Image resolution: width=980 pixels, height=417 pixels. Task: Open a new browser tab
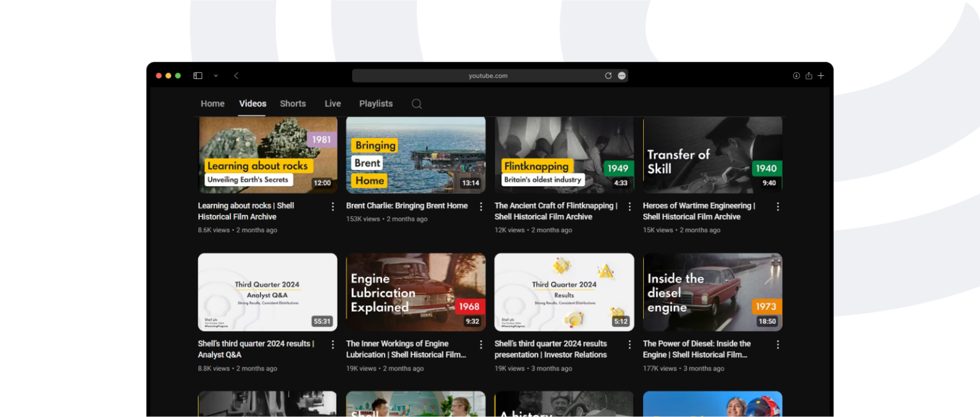coord(821,75)
